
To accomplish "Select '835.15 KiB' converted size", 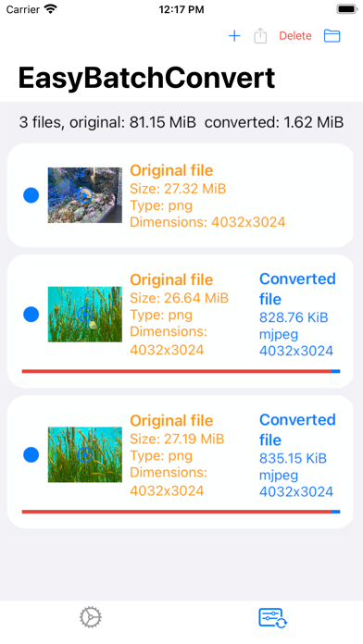I will pyautogui.click(x=293, y=458).
